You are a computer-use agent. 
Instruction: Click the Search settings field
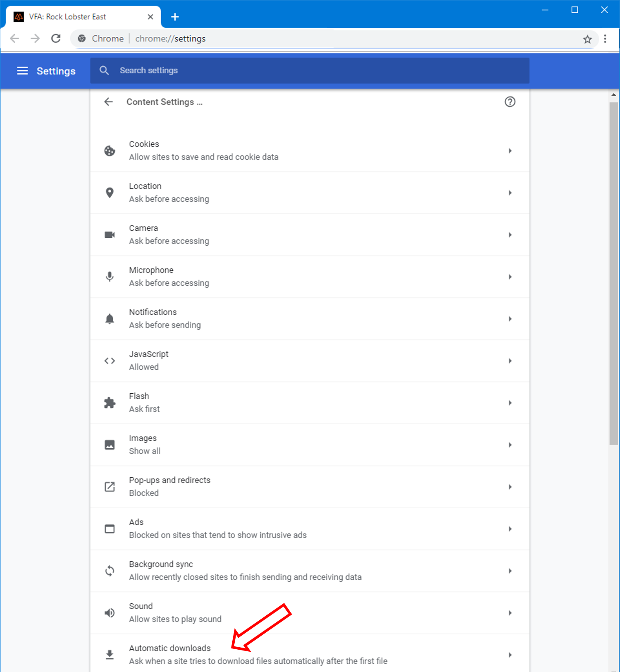coord(310,70)
